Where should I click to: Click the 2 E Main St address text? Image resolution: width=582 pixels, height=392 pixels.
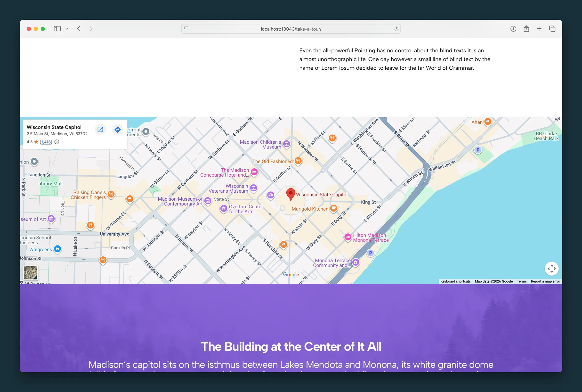(x=57, y=134)
